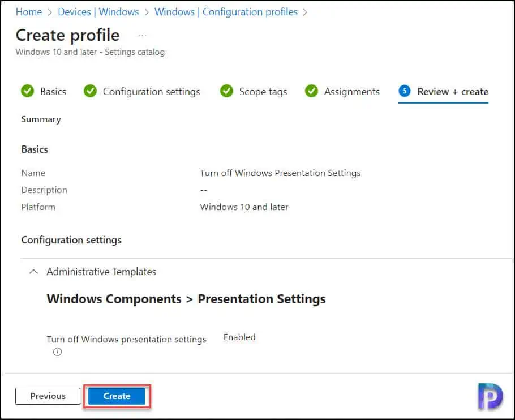Click the green checkmark beside Configuration settings
Viewport: 515px width, 420px height.
tap(90, 91)
